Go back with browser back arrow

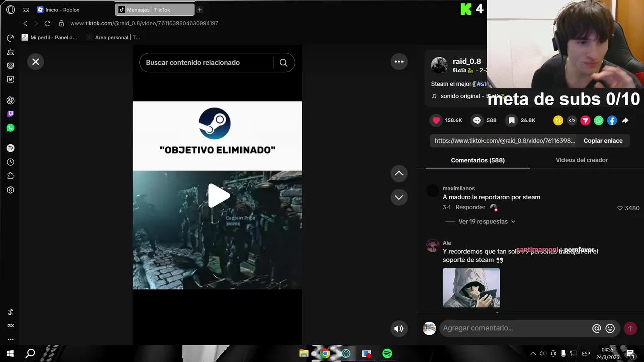tap(25, 23)
